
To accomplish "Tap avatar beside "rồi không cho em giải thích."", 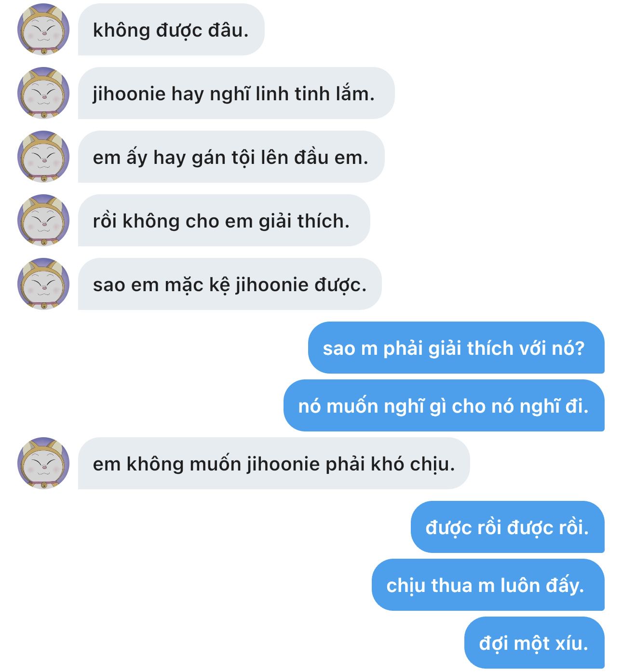I will [43, 220].
